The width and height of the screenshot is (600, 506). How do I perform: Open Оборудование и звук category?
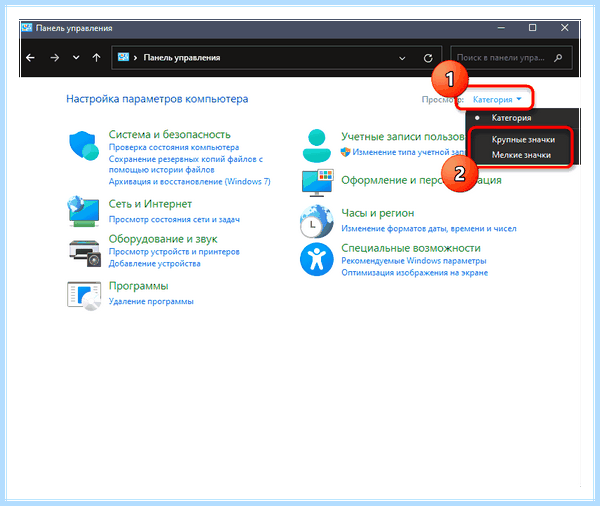click(x=163, y=239)
